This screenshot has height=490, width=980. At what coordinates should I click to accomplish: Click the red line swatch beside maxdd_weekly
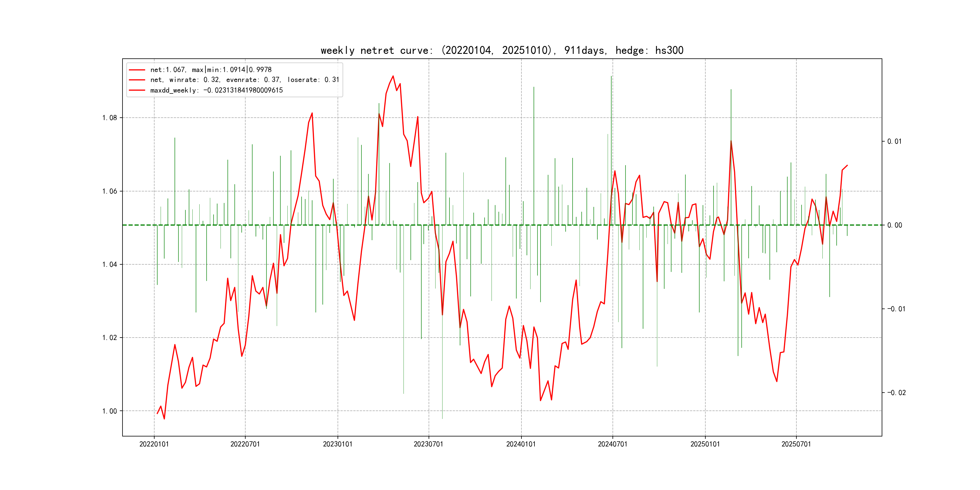(137, 90)
